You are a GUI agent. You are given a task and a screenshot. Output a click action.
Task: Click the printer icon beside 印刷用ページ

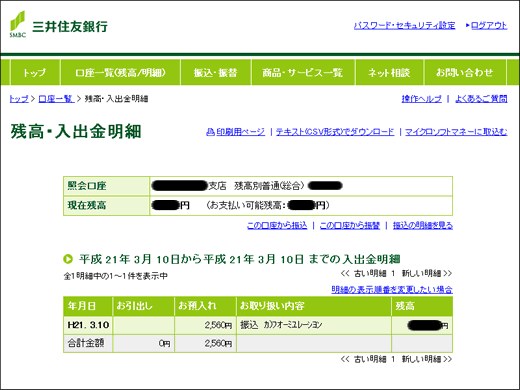210,132
